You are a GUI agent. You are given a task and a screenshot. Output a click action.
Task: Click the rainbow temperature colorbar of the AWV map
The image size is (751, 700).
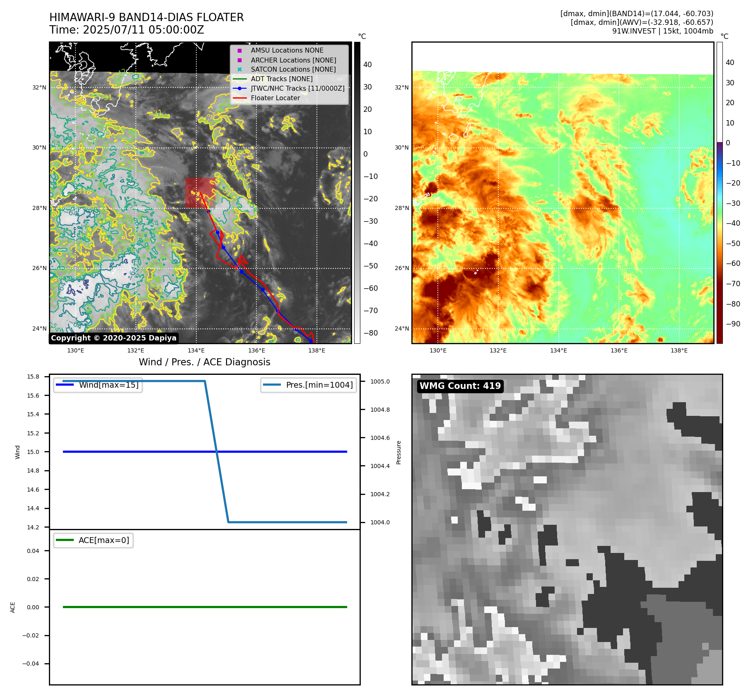tap(720, 193)
